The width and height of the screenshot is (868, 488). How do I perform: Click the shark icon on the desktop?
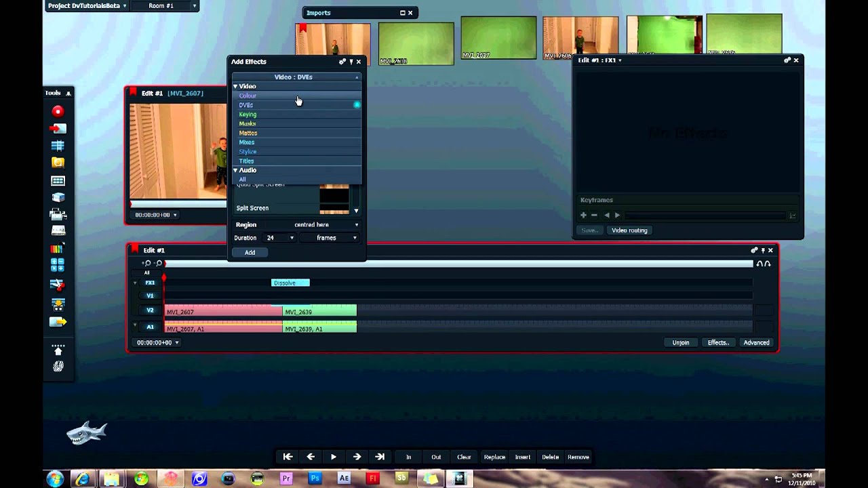click(x=87, y=432)
